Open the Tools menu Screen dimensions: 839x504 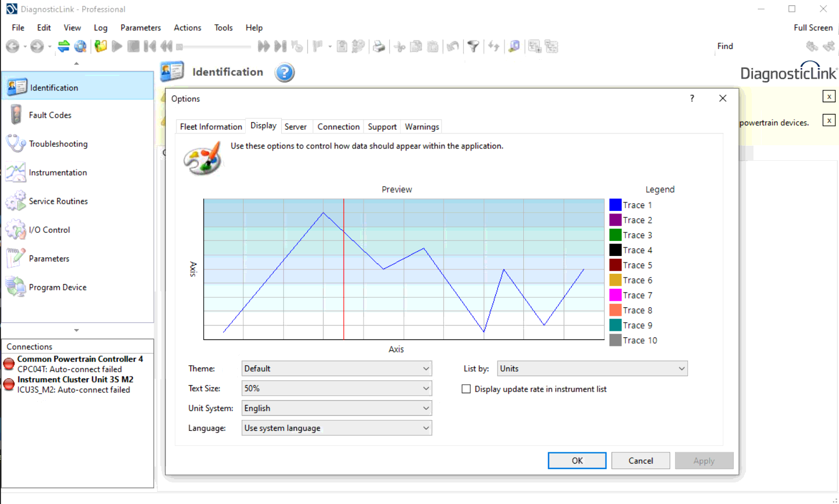click(223, 27)
